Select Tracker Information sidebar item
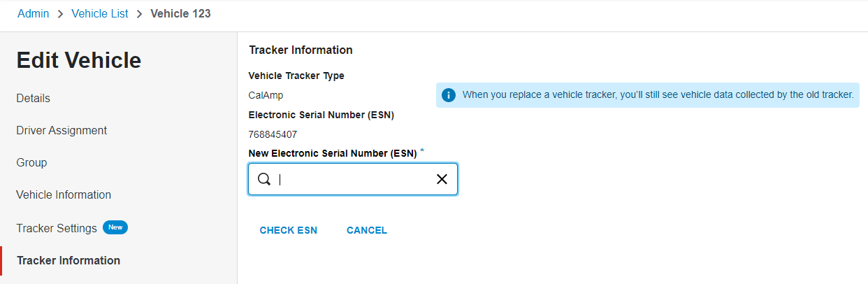Viewport: 868px width, 284px height. click(x=68, y=260)
